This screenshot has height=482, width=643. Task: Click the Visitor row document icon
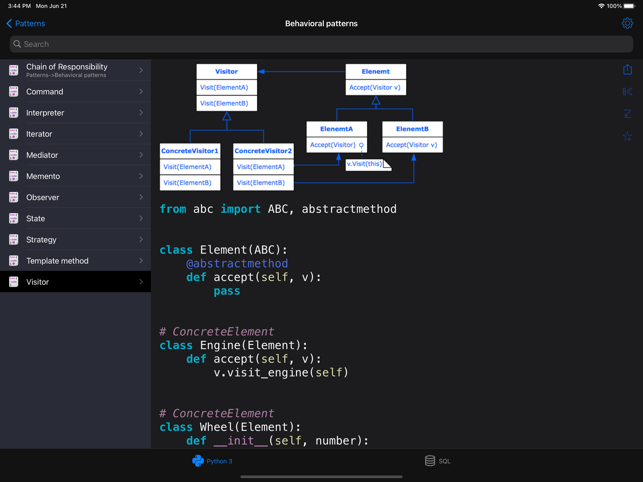14,282
